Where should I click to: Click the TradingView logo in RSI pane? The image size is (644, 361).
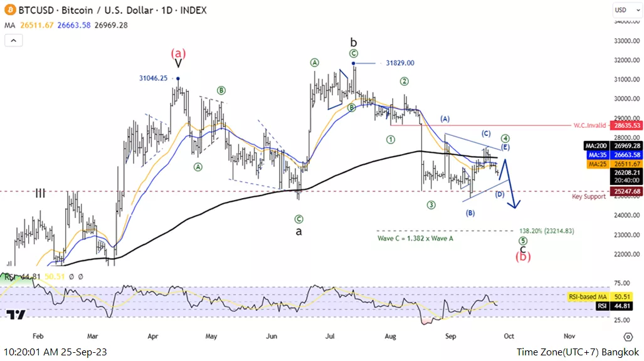(x=16, y=315)
